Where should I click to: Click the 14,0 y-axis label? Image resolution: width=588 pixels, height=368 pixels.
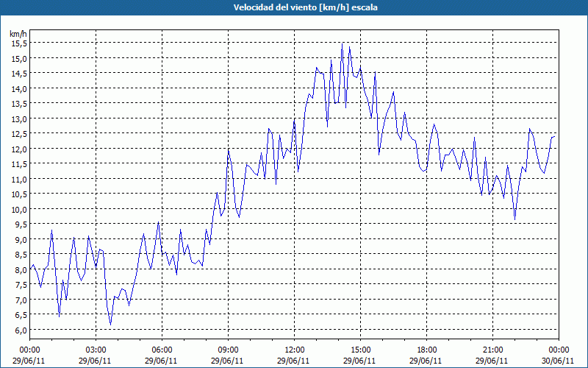[x=20, y=88]
